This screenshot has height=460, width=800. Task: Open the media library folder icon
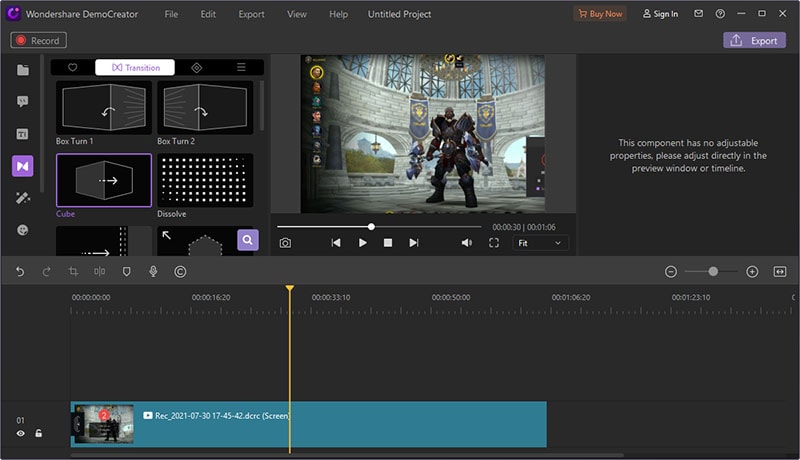coord(23,69)
